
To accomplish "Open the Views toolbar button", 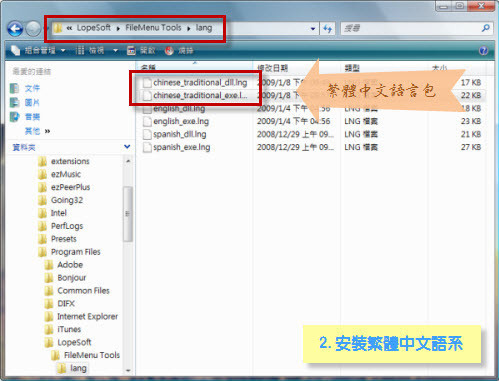I will pos(91,51).
